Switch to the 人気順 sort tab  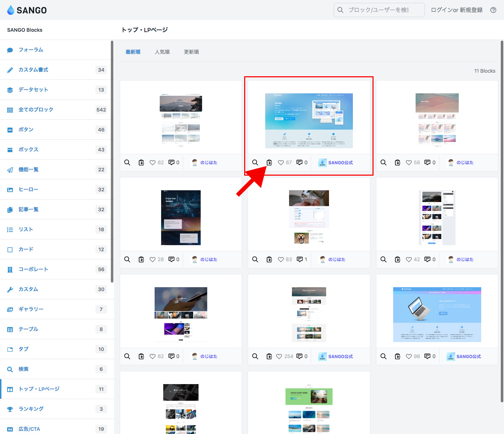pos(162,52)
